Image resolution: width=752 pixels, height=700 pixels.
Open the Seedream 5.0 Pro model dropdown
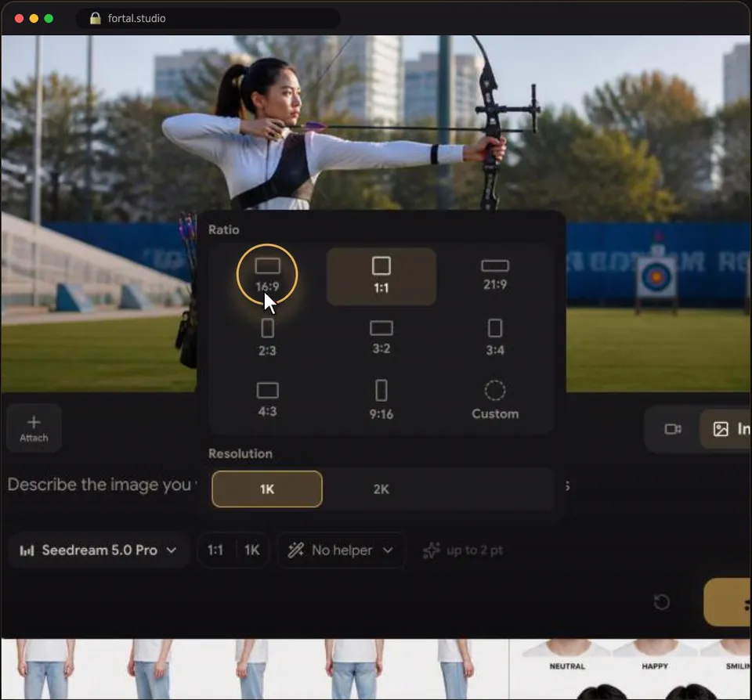point(99,550)
